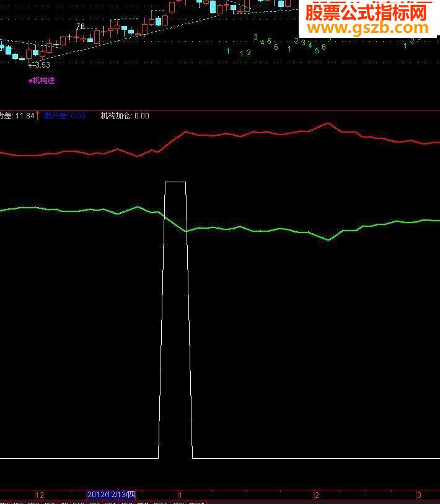Click the highlighted date label 2012/12/13/四
Viewport: 440px width, 504px height.
click(x=111, y=495)
